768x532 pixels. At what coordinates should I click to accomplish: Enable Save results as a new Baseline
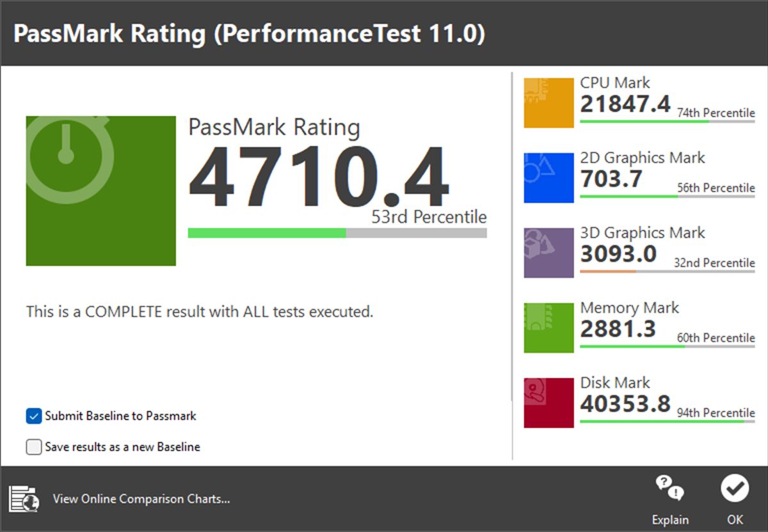pos(34,447)
